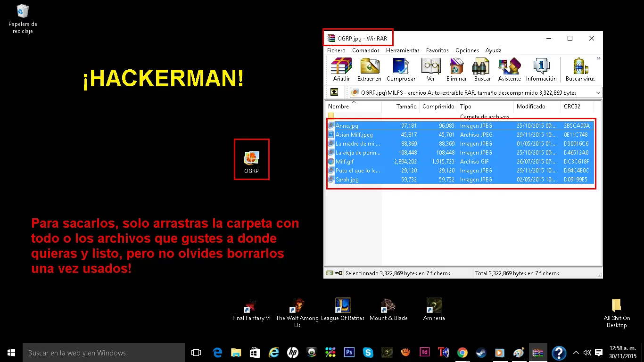Sort by the Comprimido column header

click(438, 107)
